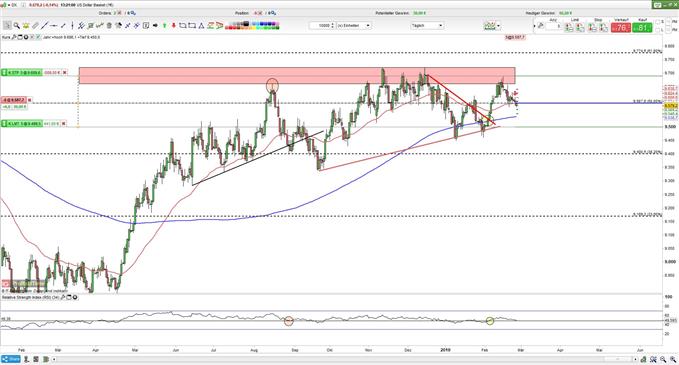Pick the blue color swatch
The height and width of the screenshot is (365, 679).
[x=262, y=24]
